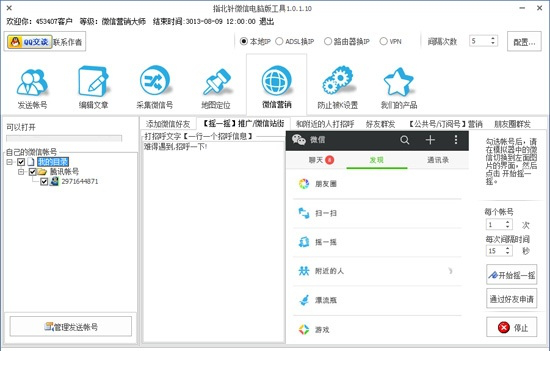Click the WeChat plus icon

tap(430, 140)
